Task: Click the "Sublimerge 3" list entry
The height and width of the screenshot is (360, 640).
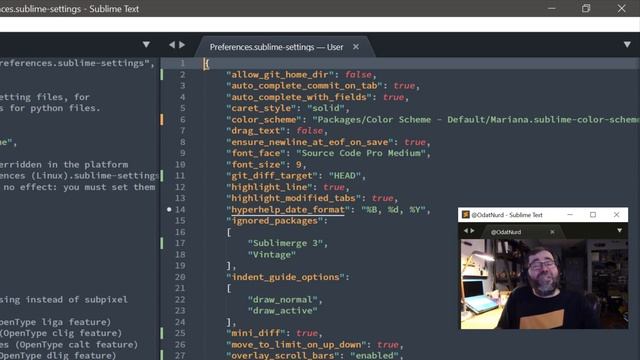Action: pos(285,243)
